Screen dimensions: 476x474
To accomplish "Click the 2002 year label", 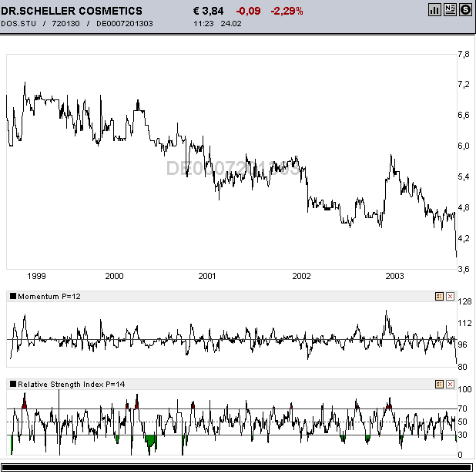I will click(x=301, y=276).
